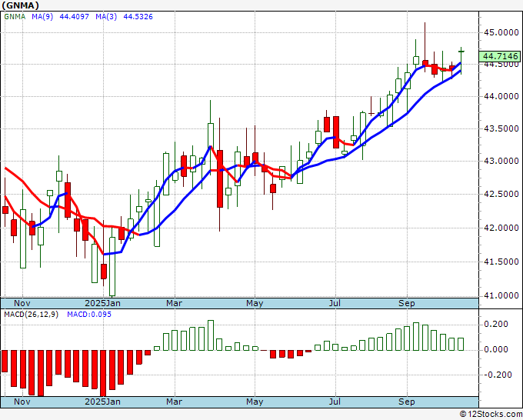Click the MACD:0.095 value readout
523x420 pixels.
coord(89,315)
